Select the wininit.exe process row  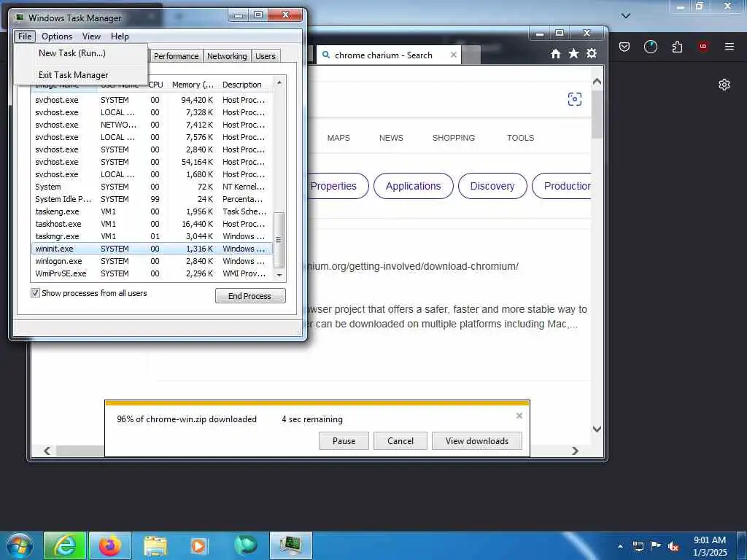(152, 249)
